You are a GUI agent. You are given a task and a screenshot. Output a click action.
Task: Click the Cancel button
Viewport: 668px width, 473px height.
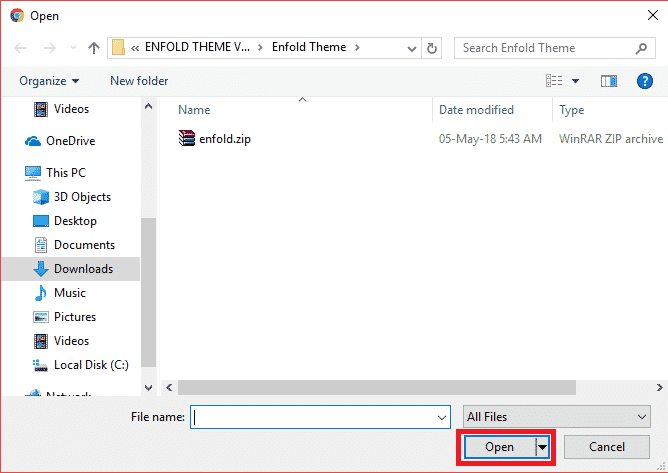coord(607,447)
